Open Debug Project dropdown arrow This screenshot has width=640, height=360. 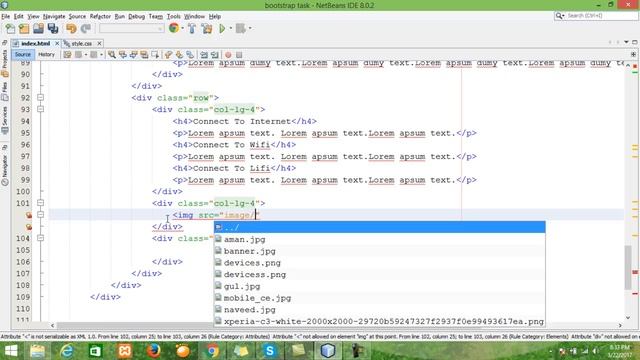[x=250, y=29]
